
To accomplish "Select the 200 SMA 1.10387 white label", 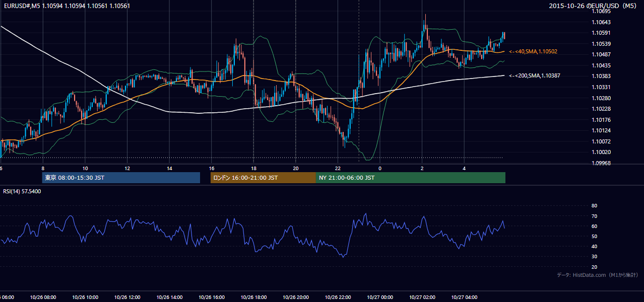I will coord(535,75).
